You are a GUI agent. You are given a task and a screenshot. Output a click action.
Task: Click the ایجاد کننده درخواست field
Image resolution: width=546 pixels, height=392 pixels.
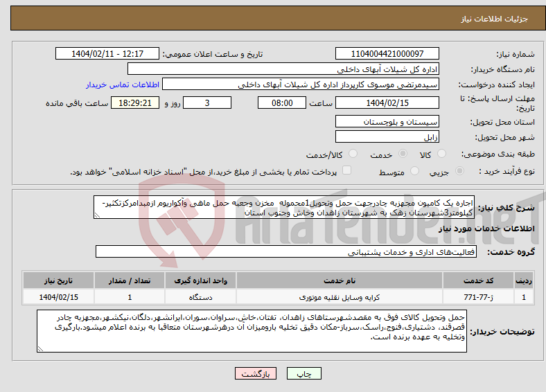click(x=301, y=84)
